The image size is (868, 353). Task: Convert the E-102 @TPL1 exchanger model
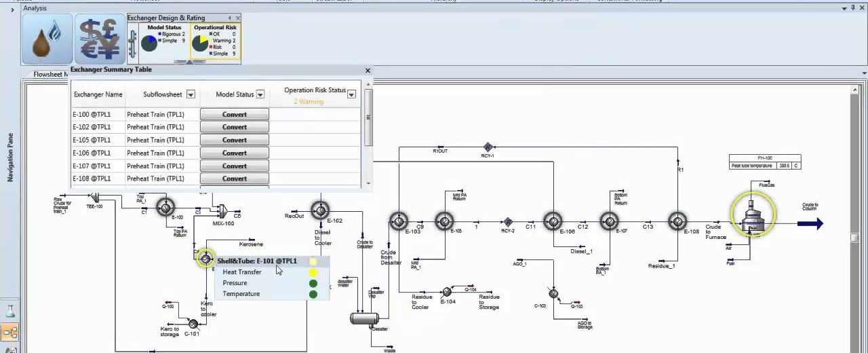(x=235, y=127)
